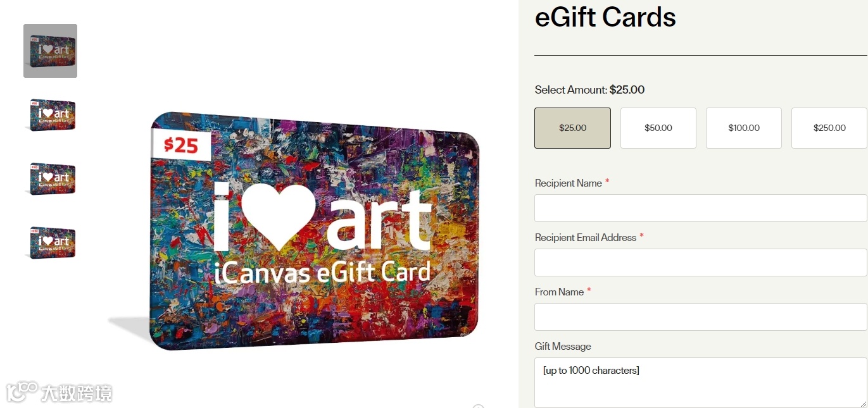The height and width of the screenshot is (408, 868).
Task: Click the watermark logo under the card image
Action: pos(59,392)
